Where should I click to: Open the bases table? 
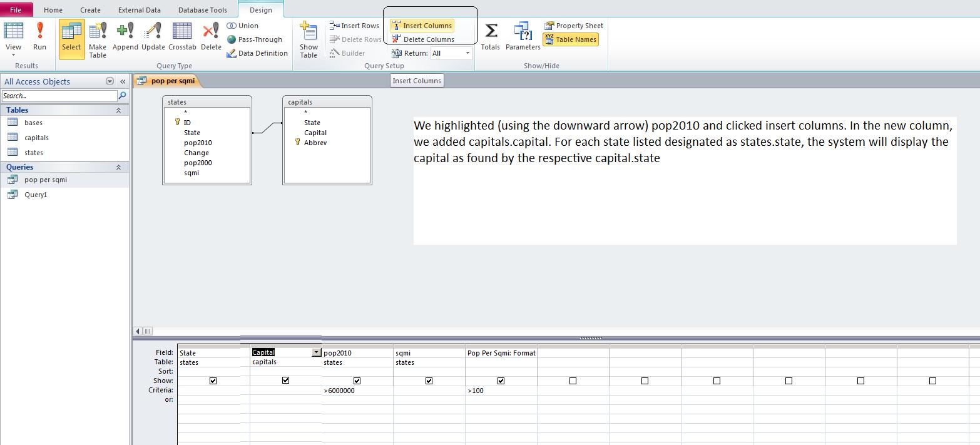point(34,123)
